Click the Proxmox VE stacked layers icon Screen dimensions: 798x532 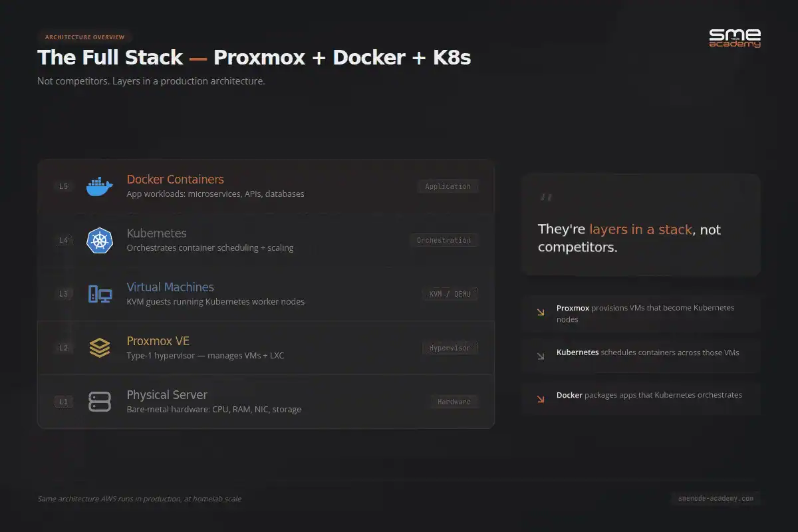(100, 348)
